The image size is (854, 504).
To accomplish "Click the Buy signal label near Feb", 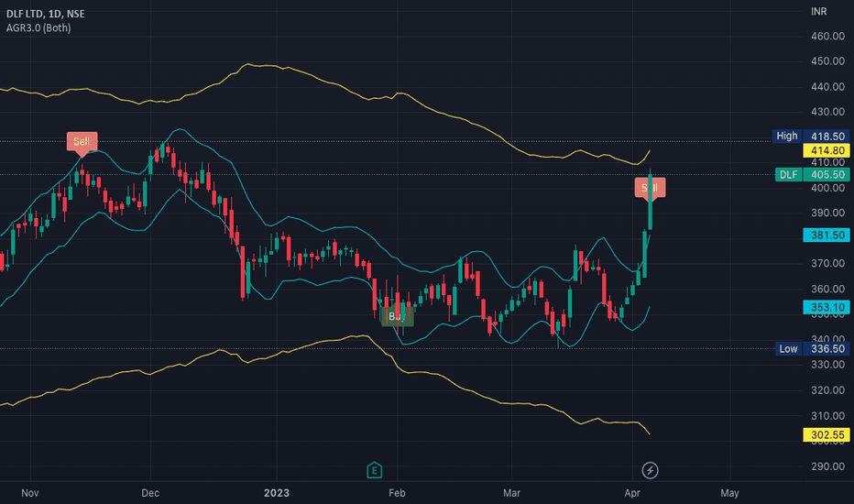I will point(397,316).
